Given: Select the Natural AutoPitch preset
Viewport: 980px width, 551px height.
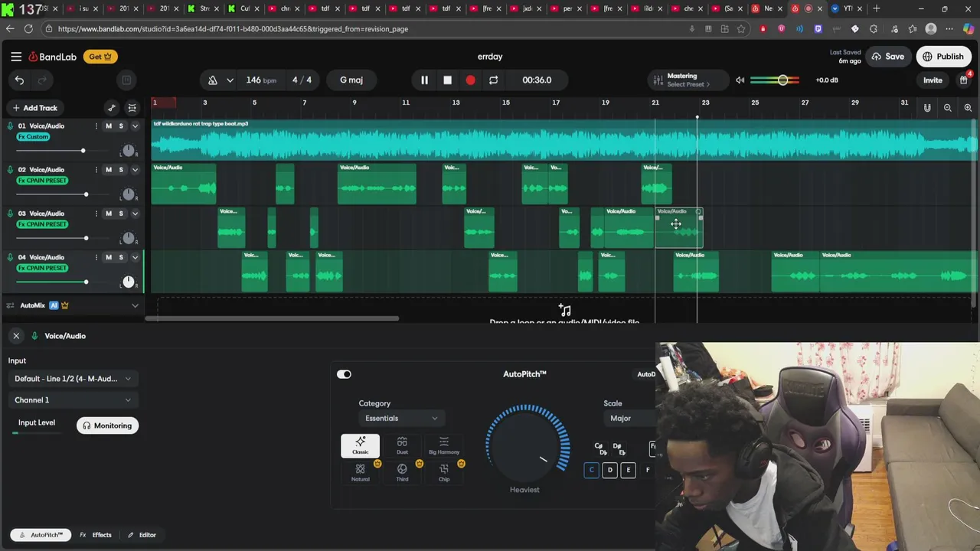Looking at the screenshot, I should pos(360,472).
